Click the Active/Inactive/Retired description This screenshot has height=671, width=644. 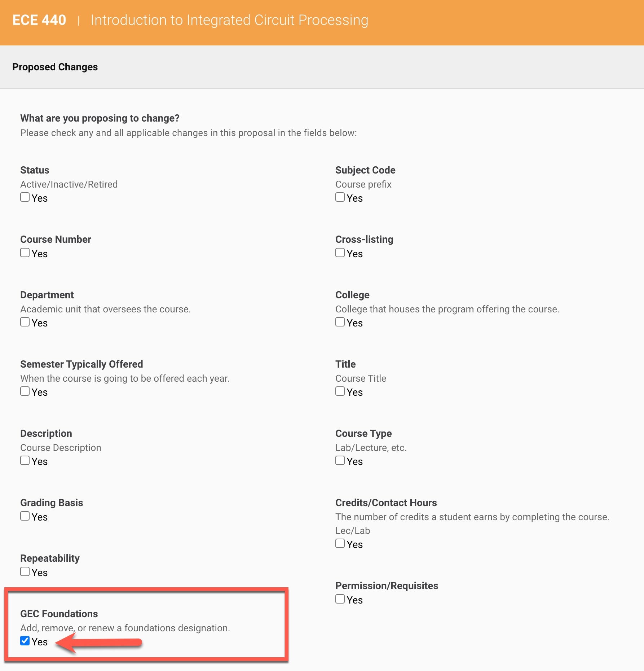[x=69, y=184]
